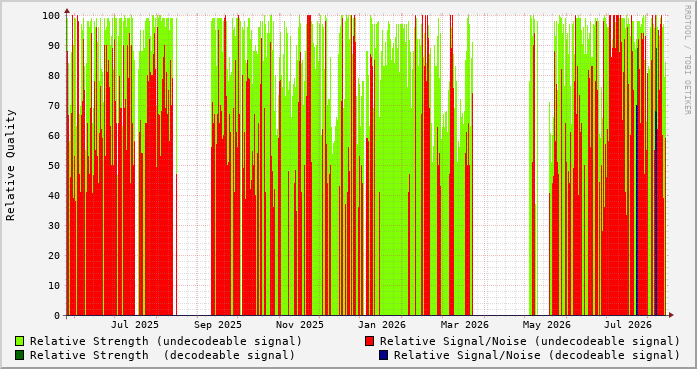
Task: Click the red Signal/Noise undecodeable swatch
Action: (x=369, y=341)
